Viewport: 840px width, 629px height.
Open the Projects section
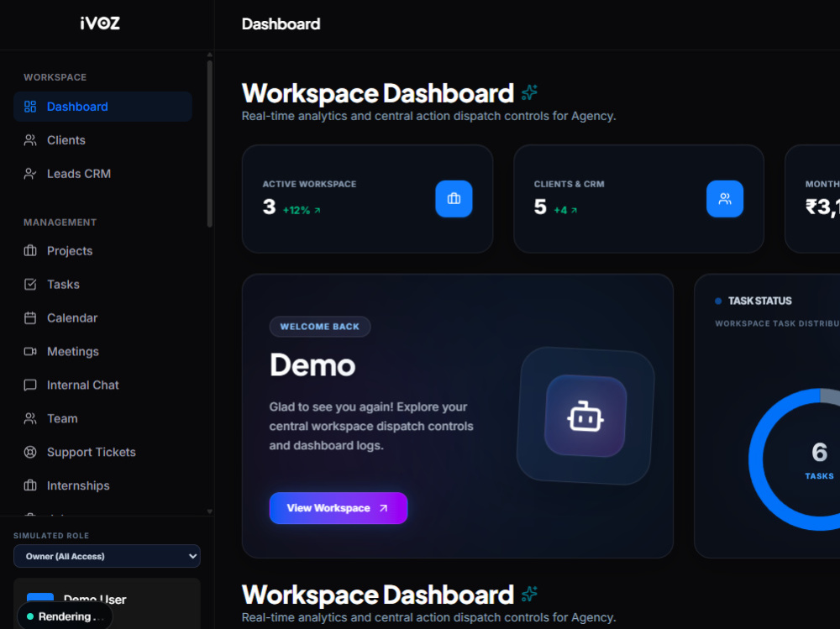point(102,251)
